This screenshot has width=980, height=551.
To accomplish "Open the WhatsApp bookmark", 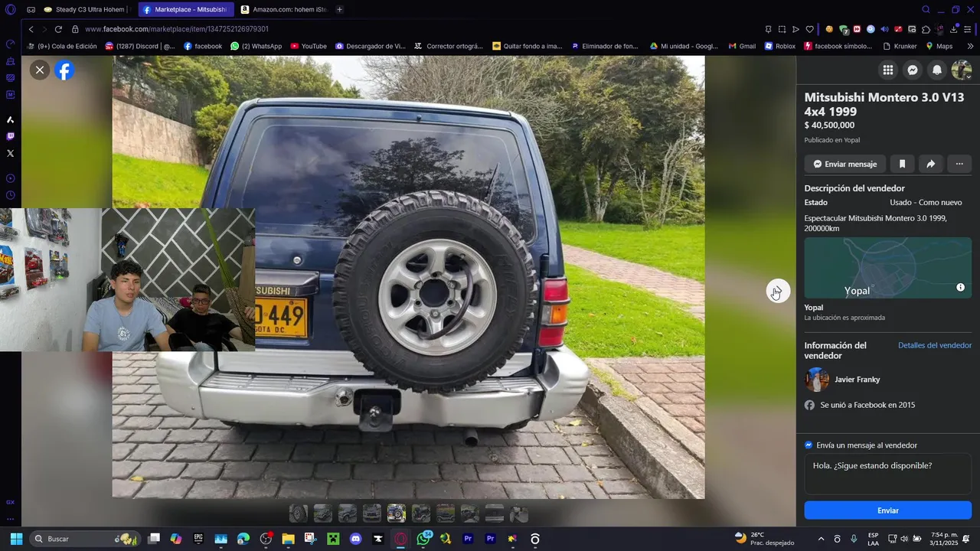I will tap(256, 46).
